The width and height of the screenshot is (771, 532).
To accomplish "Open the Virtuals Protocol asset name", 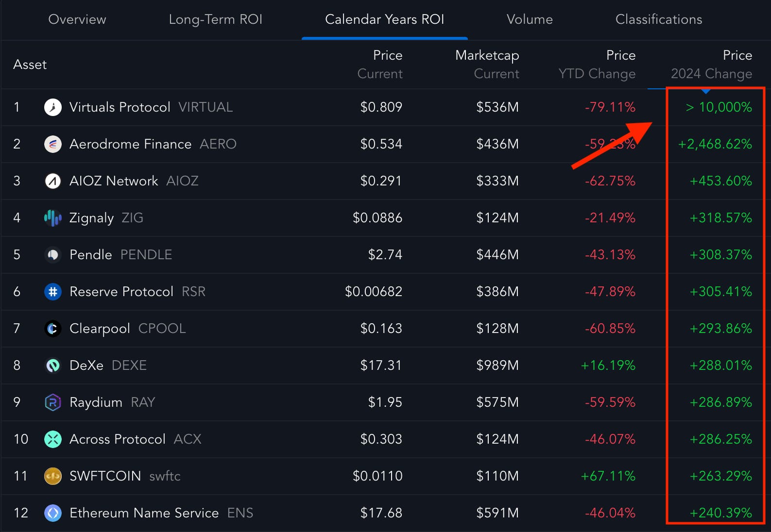I will [120, 107].
